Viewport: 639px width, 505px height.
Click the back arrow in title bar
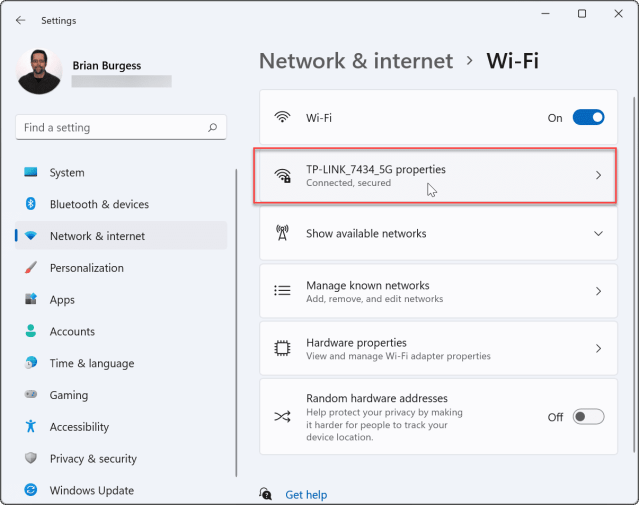21,20
